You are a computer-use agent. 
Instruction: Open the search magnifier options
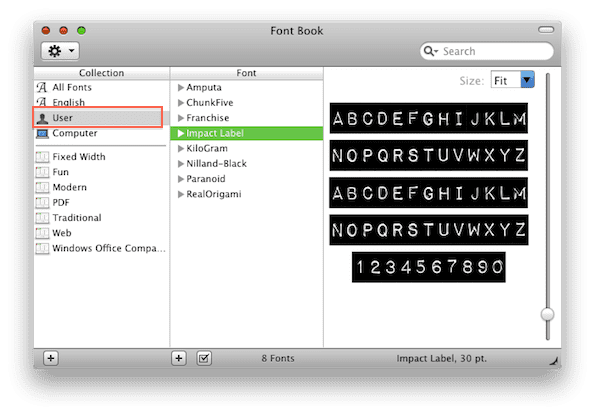point(431,51)
